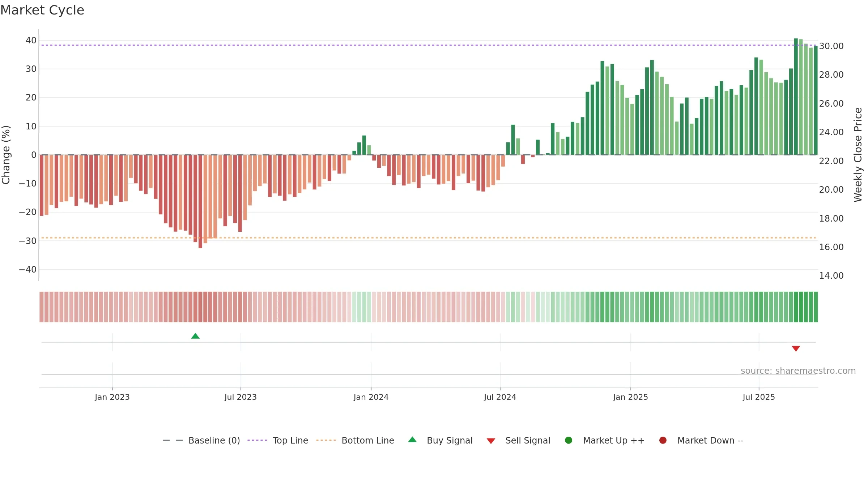Click the Jul 2023 x-axis label
This screenshot has width=868, height=488.
coord(241,397)
